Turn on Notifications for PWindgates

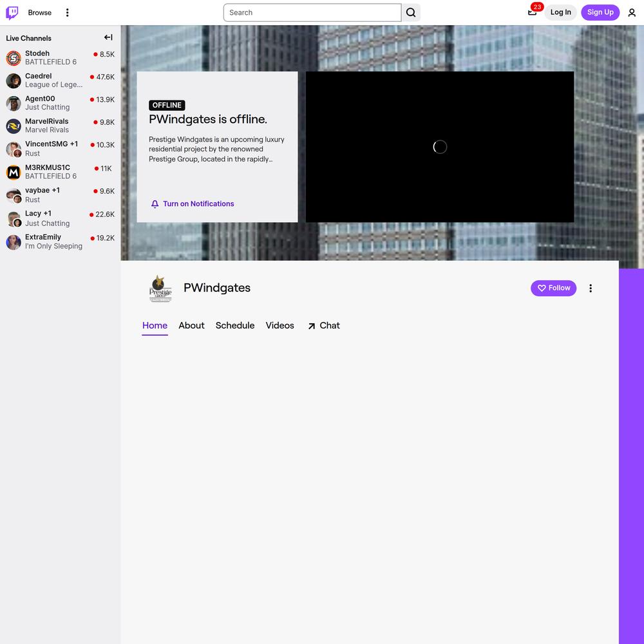(192, 204)
